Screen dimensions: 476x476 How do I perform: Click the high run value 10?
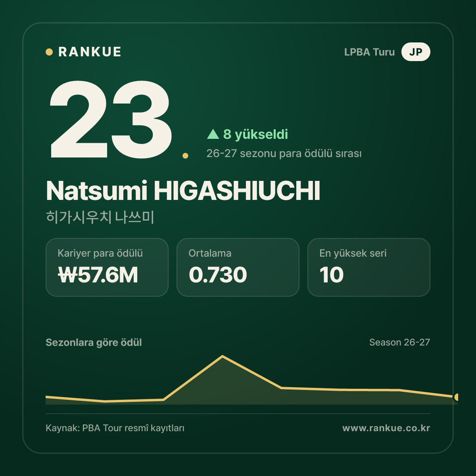click(332, 275)
